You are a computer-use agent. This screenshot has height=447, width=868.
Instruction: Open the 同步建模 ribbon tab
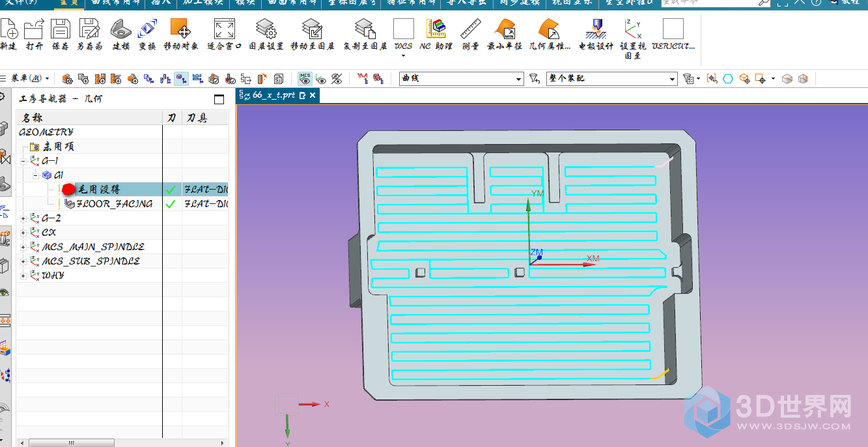coord(520,3)
